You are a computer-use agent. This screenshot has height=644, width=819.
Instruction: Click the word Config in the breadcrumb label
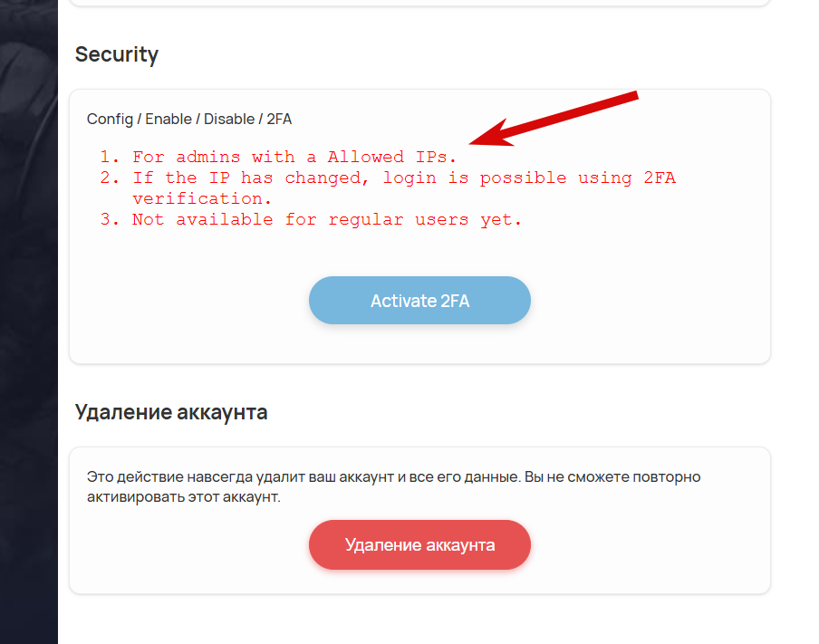click(109, 119)
